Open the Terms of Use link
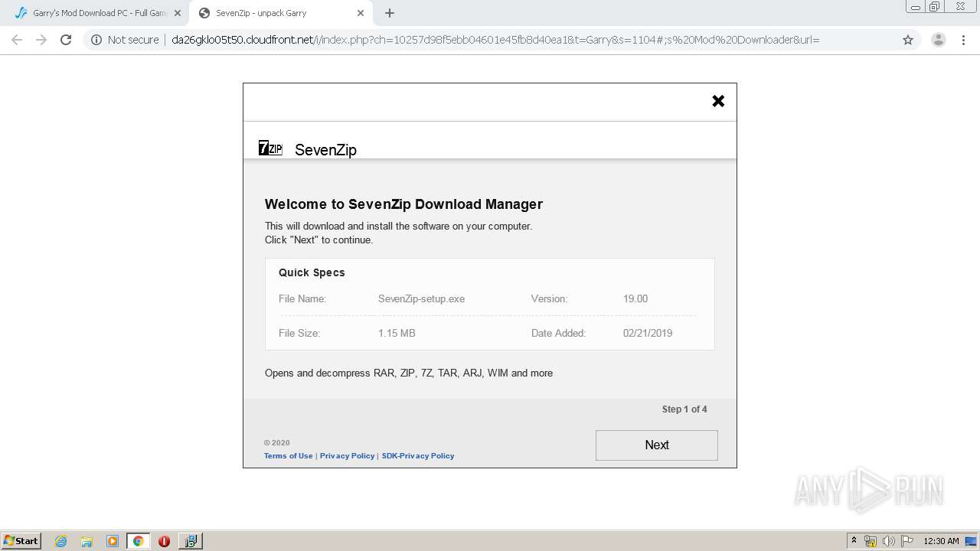 (289, 455)
